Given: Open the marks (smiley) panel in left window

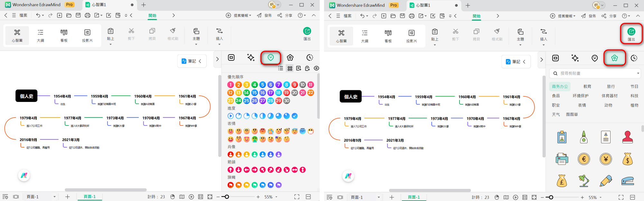Looking at the screenshot, I should click(x=270, y=57).
